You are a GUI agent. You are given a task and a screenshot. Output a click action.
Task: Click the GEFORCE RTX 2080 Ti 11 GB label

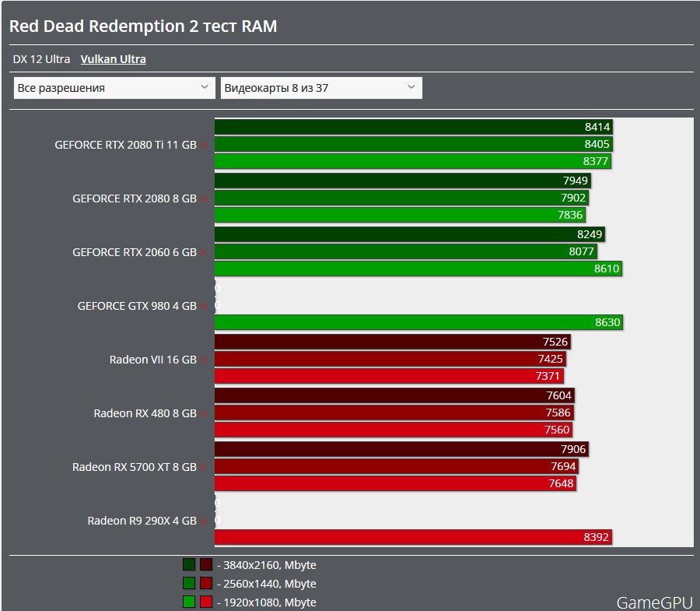125,145
